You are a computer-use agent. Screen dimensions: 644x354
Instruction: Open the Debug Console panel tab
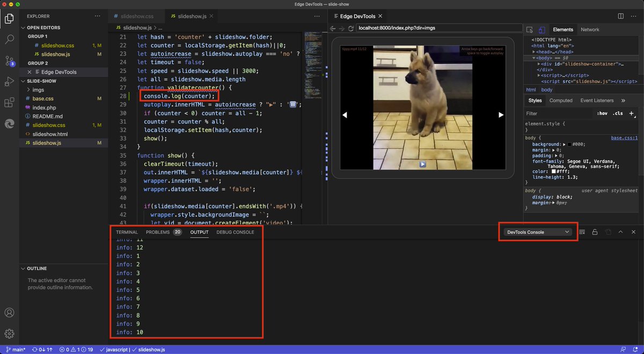tap(235, 232)
